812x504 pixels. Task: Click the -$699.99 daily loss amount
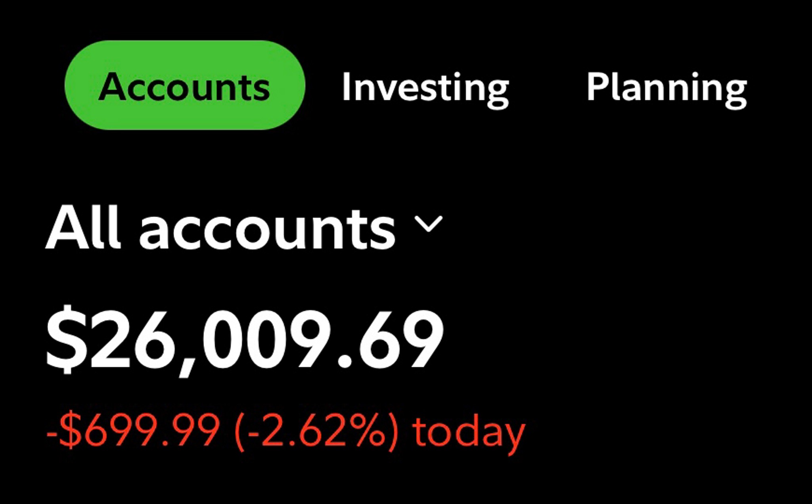pos(133,430)
